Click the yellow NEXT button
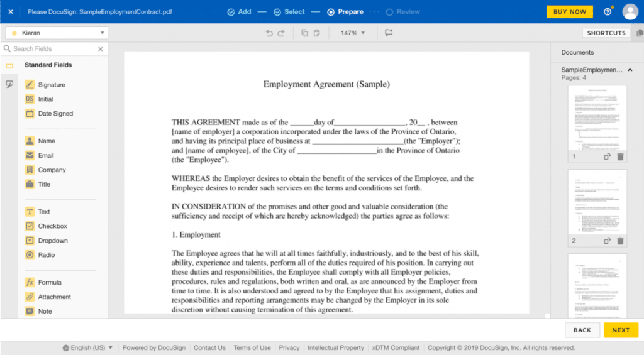The image size is (644, 355). (621, 330)
